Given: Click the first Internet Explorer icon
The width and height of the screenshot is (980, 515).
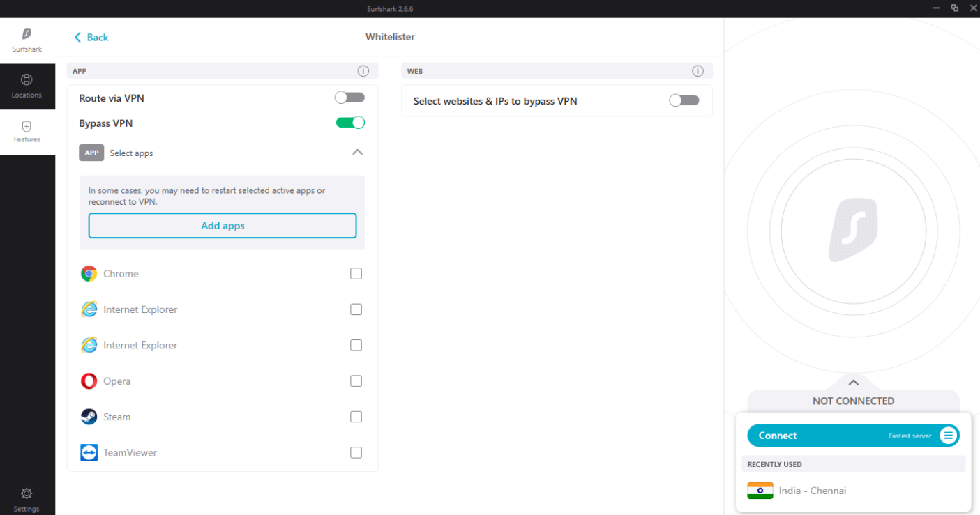Looking at the screenshot, I should pyautogui.click(x=89, y=309).
